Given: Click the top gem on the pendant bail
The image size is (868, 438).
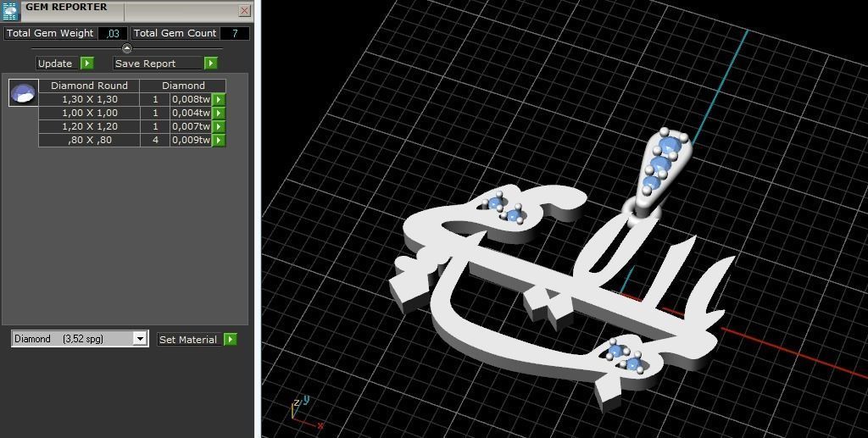Looking at the screenshot, I should tap(670, 145).
